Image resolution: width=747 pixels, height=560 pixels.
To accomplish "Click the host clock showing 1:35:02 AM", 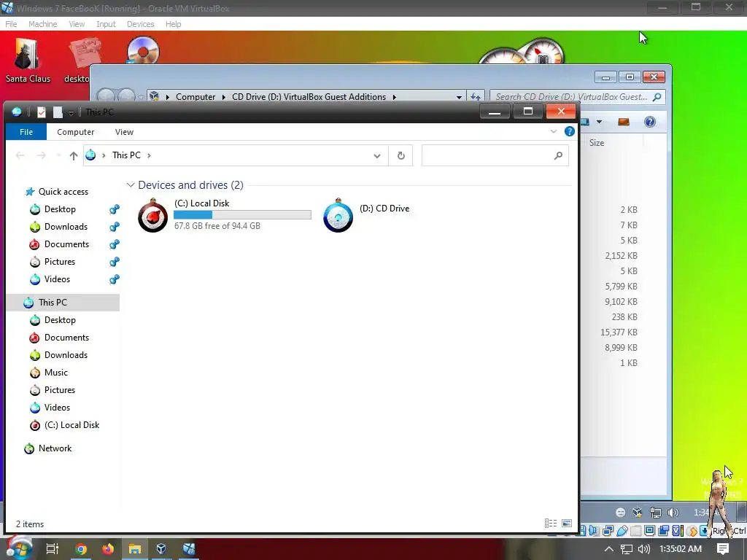I will [681, 548].
